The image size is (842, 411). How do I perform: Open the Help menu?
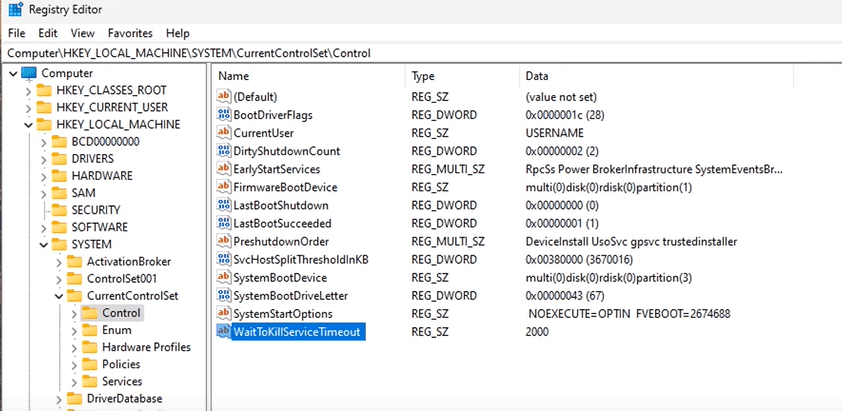(178, 33)
